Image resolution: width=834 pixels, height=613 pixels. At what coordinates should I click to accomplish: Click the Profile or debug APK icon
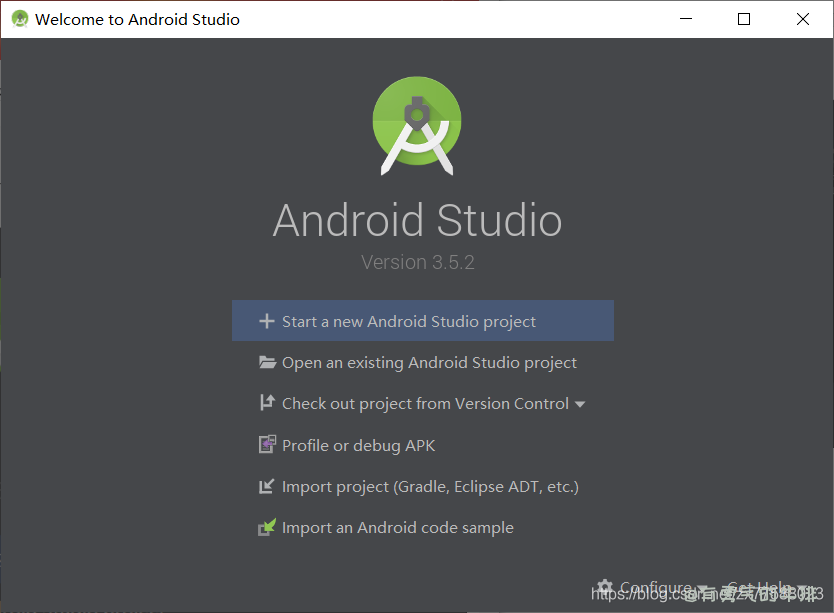(267, 444)
